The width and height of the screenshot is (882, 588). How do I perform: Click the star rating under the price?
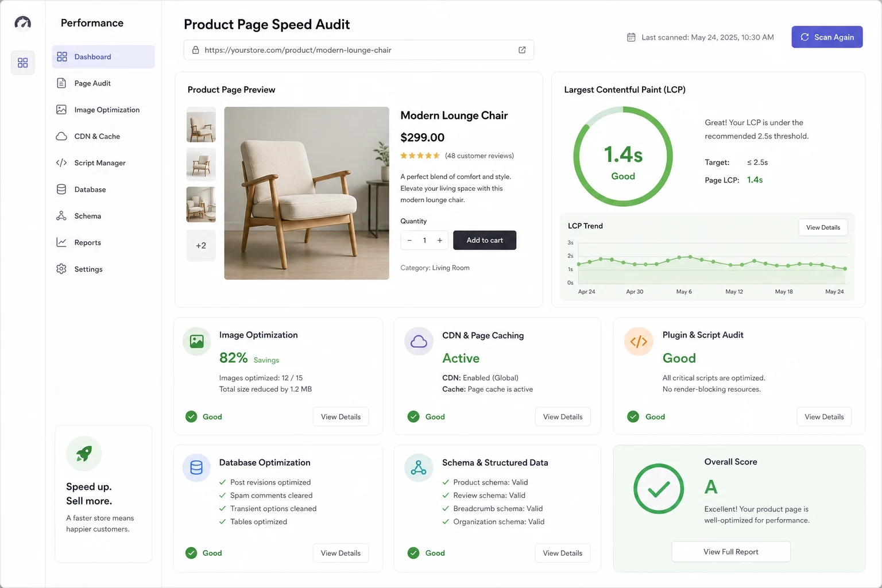[x=420, y=156]
